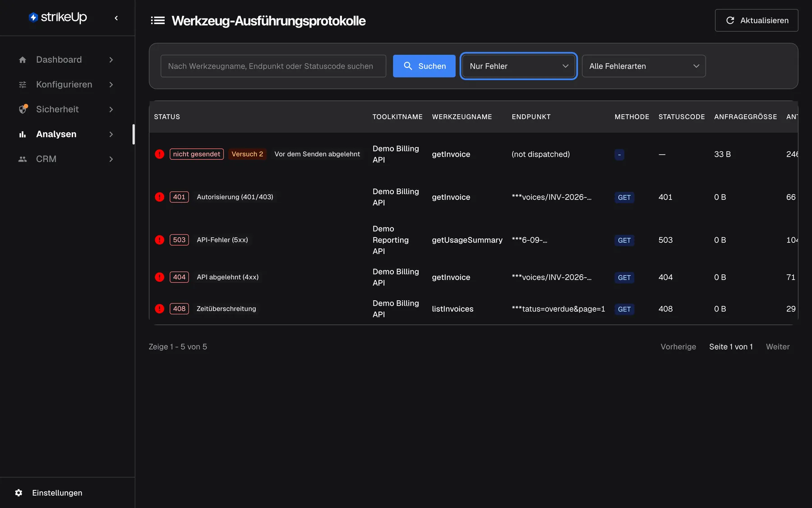Click the red error icon in 503 row
Screen dimensions: 812x508
(x=159, y=240)
